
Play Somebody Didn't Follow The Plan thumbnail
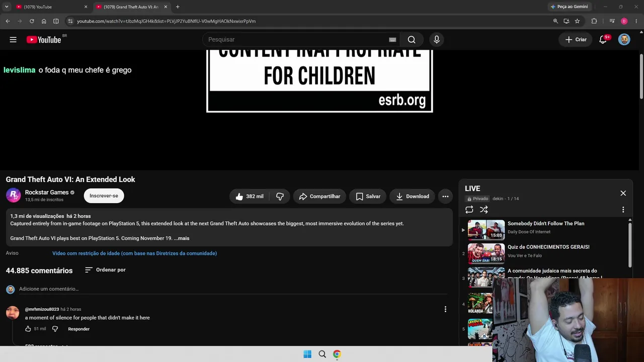(486, 230)
